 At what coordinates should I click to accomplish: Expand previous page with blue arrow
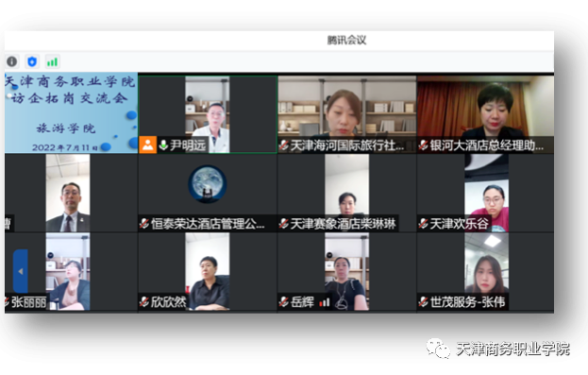coord(21,271)
